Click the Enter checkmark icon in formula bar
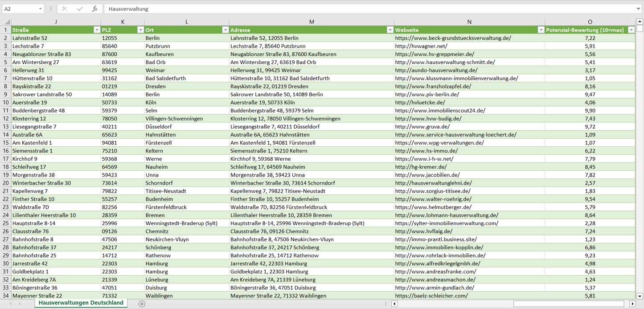The width and height of the screenshot is (644, 309). coord(80,9)
